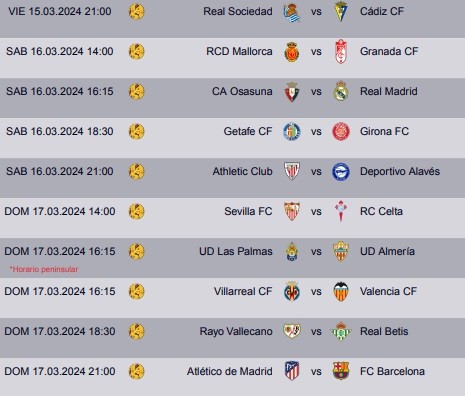This screenshot has height=396, width=465.
Task: Click the Deportivo Alavés blue badge
Action: point(341,172)
